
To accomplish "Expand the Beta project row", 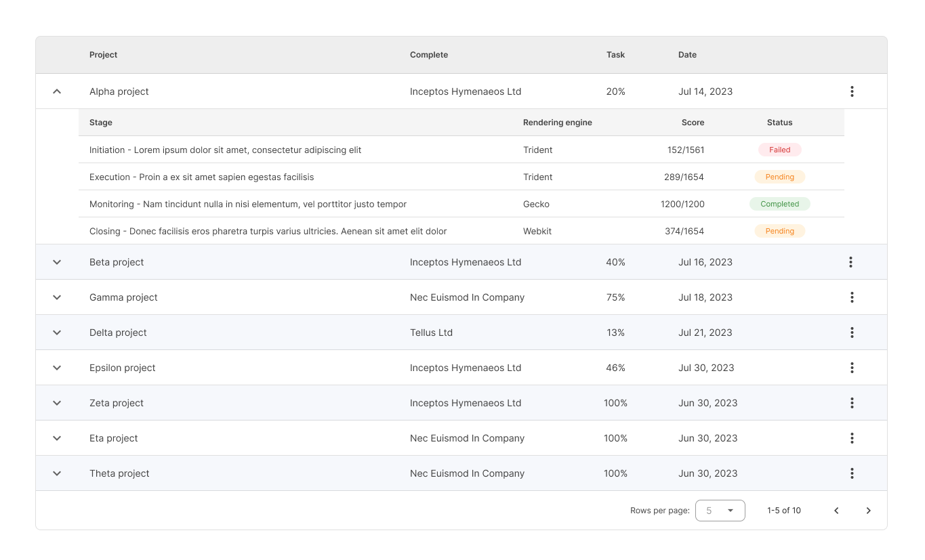I will 57,262.
